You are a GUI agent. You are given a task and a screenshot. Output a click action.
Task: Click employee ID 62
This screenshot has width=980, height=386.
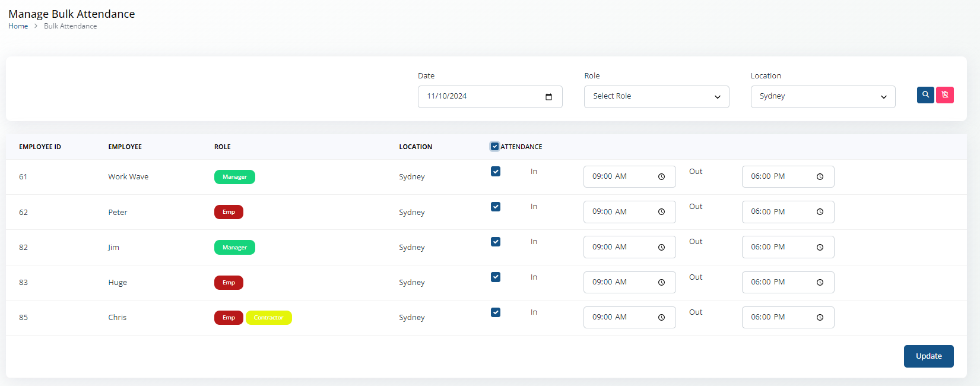tap(23, 213)
